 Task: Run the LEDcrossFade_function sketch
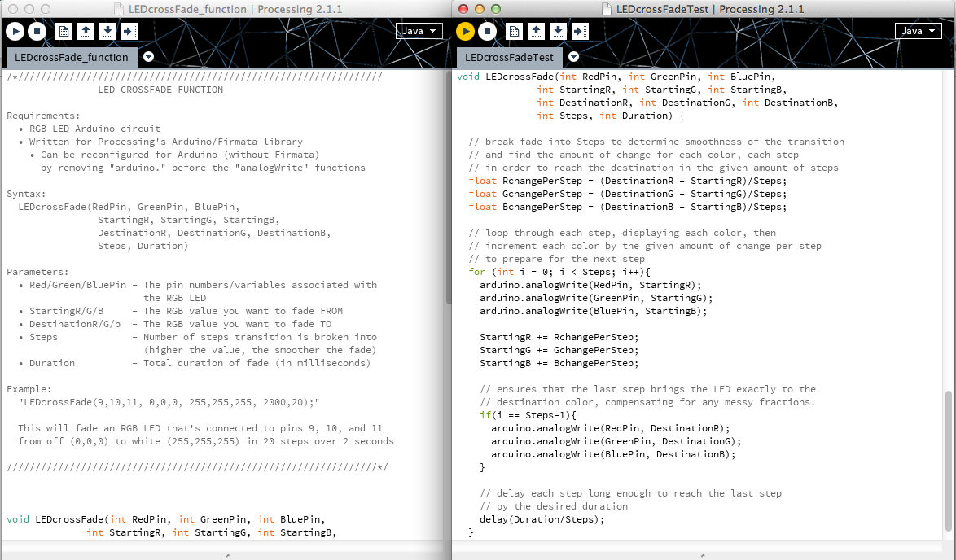click(x=15, y=31)
